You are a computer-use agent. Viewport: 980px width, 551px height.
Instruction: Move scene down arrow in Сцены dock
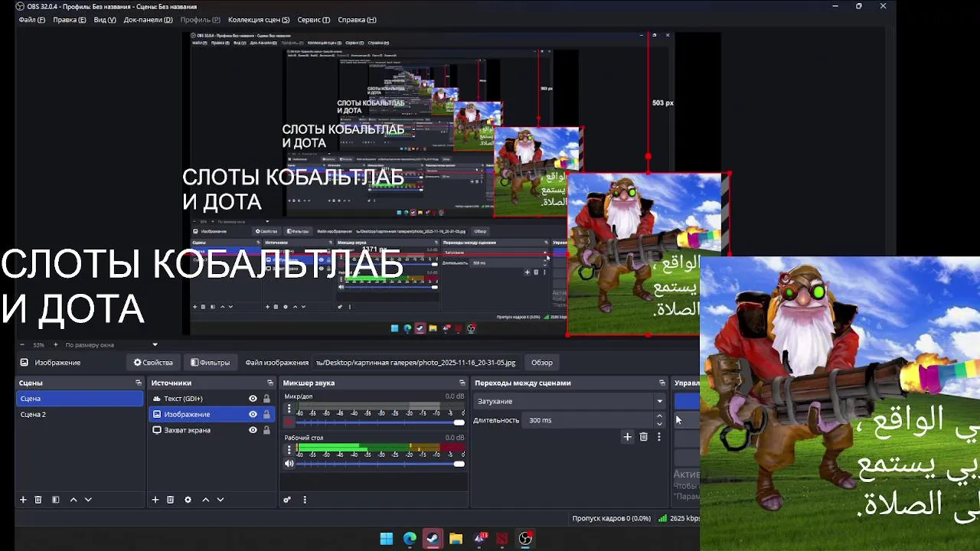(x=88, y=500)
